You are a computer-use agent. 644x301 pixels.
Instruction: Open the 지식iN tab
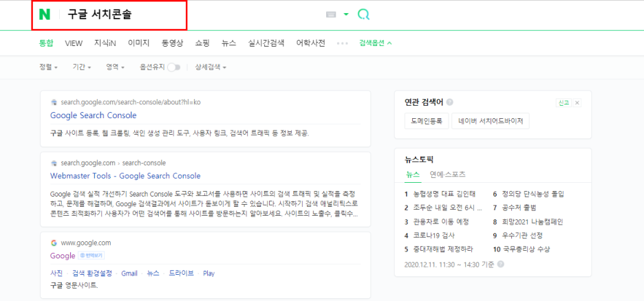tap(105, 43)
